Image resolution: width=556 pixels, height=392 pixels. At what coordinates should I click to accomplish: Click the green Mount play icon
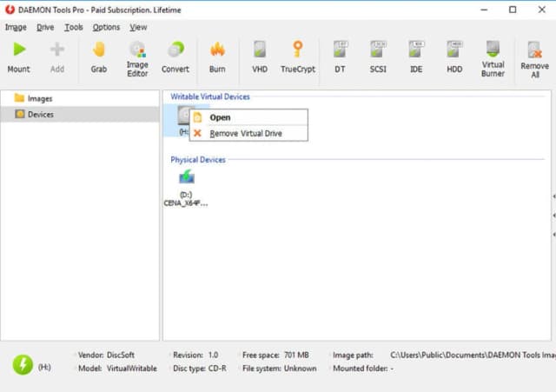click(x=19, y=49)
